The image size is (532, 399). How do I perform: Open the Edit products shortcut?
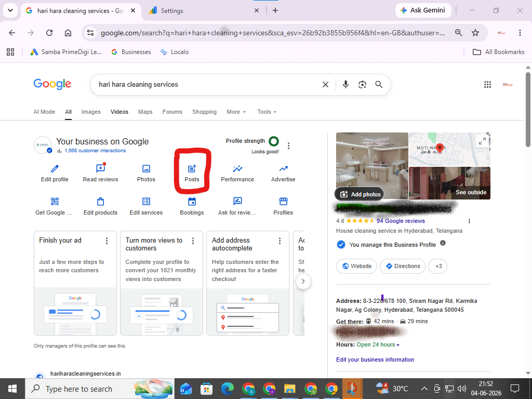pyautogui.click(x=100, y=206)
